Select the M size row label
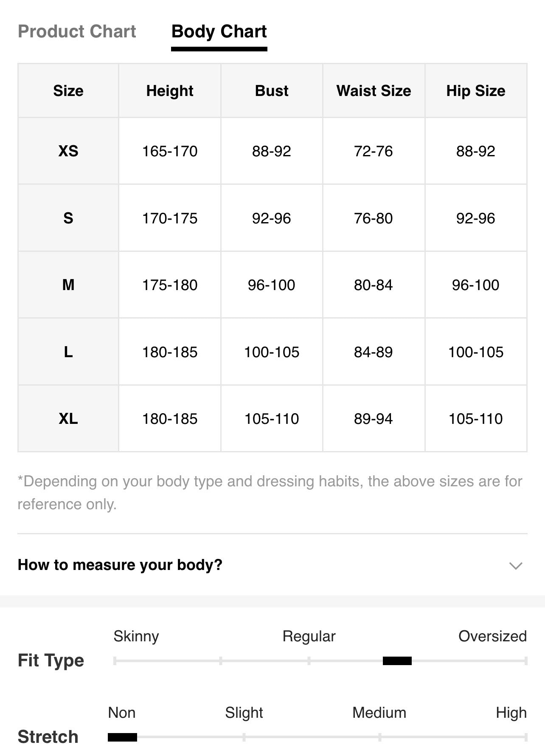 [68, 285]
